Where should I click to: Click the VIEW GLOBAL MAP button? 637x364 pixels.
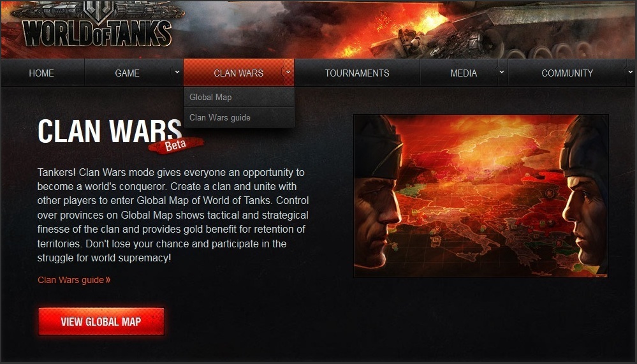pos(101,321)
